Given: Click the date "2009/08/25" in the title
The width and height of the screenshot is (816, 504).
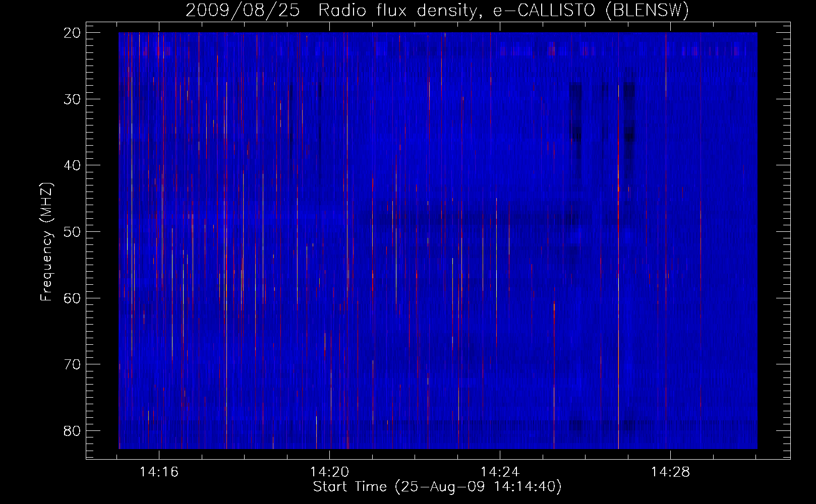Looking at the screenshot, I should [x=243, y=11].
